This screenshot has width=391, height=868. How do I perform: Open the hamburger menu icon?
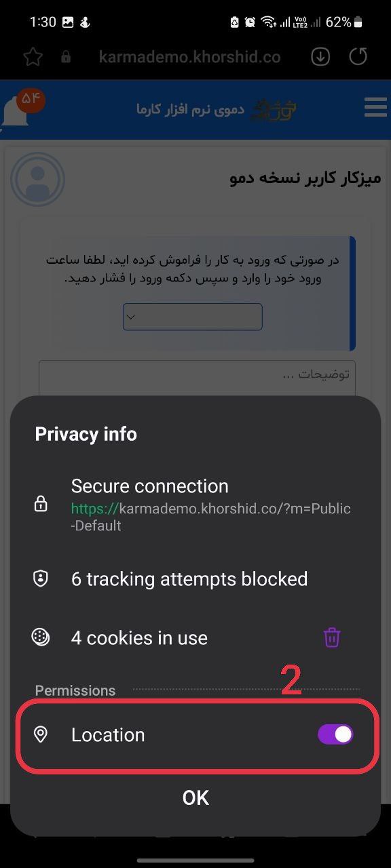point(375,107)
